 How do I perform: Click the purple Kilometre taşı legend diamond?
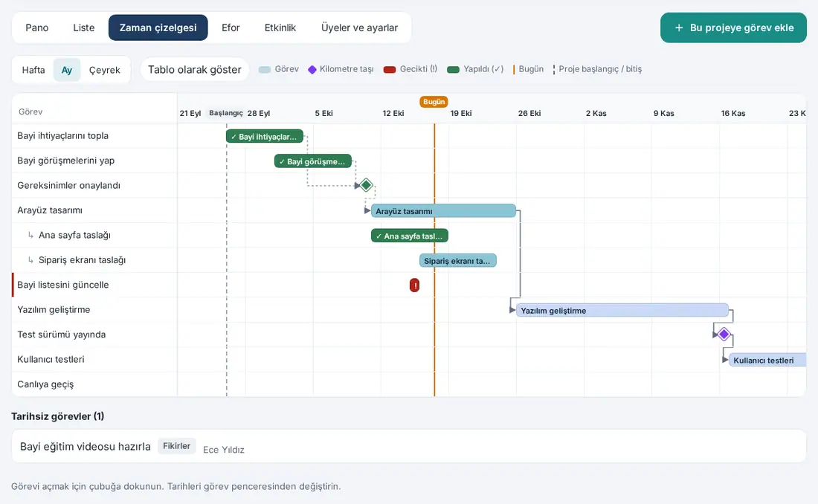(x=312, y=69)
